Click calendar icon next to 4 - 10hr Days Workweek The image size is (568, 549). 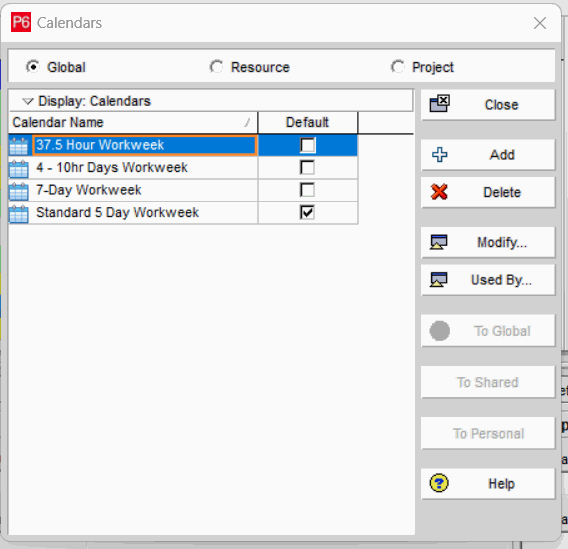click(18, 168)
